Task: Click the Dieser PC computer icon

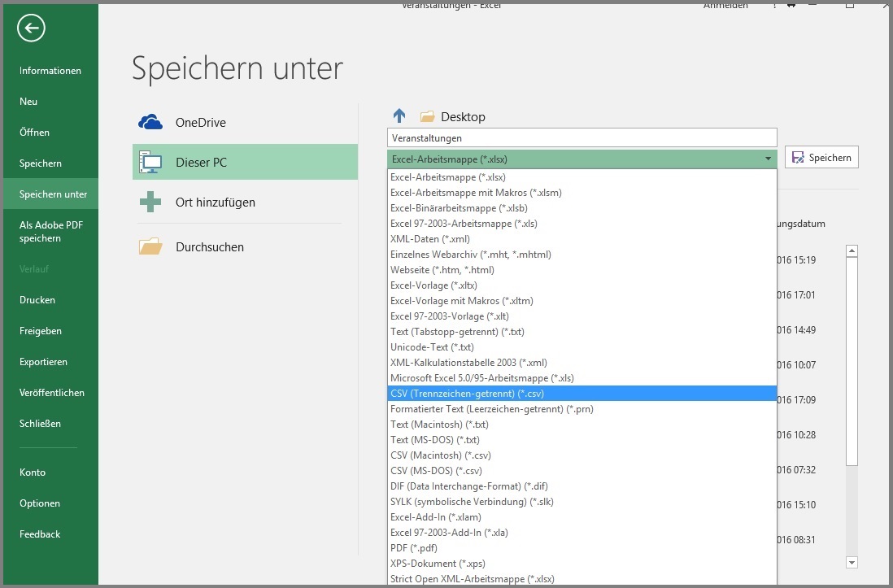Action: [150, 162]
